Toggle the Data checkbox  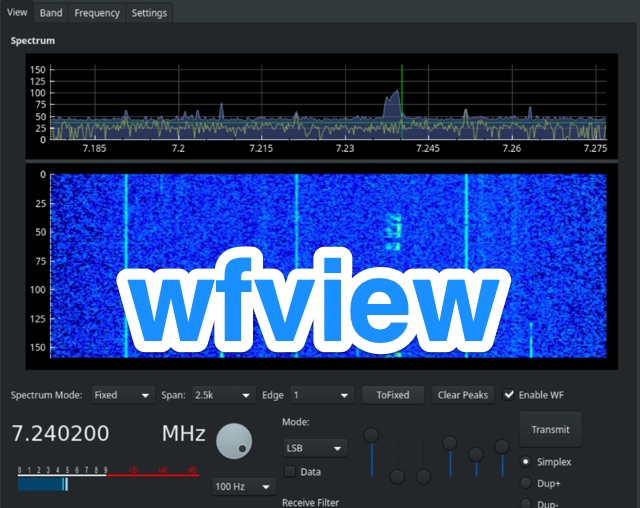point(290,472)
